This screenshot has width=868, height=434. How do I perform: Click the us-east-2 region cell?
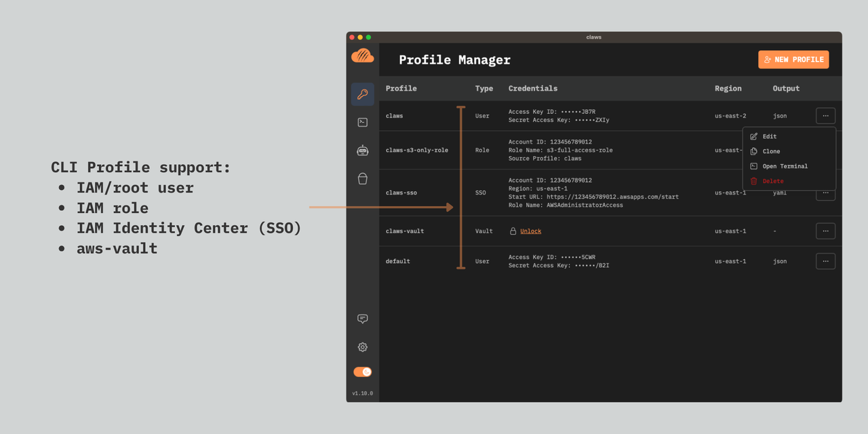pyautogui.click(x=730, y=116)
